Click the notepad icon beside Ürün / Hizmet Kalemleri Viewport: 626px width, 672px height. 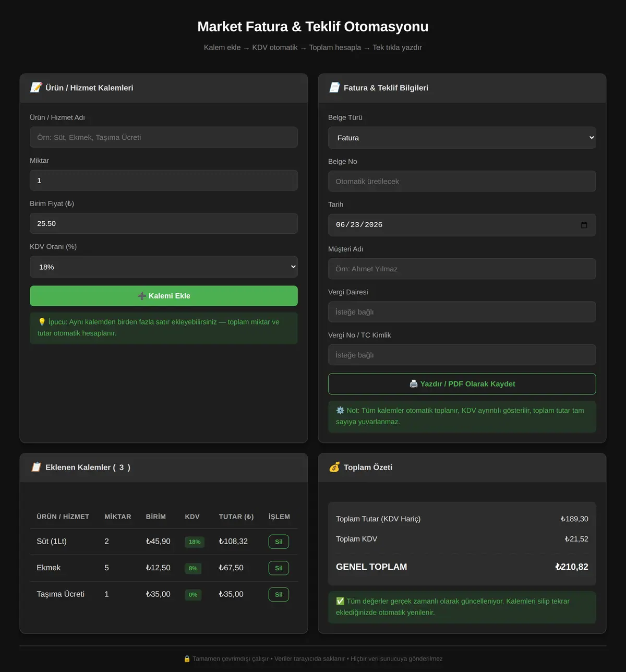tap(36, 88)
